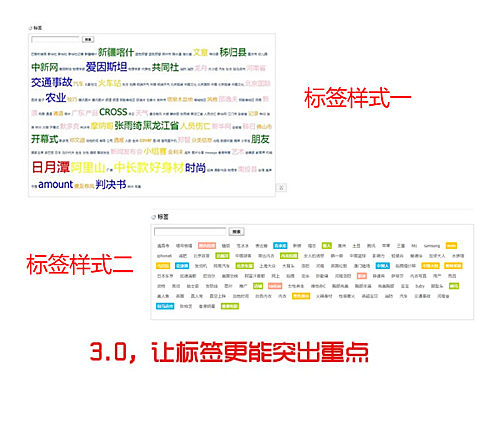Select the 秭归县 tag
The height and width of the screenshot is (429, 500).
(x=233, y=52)
